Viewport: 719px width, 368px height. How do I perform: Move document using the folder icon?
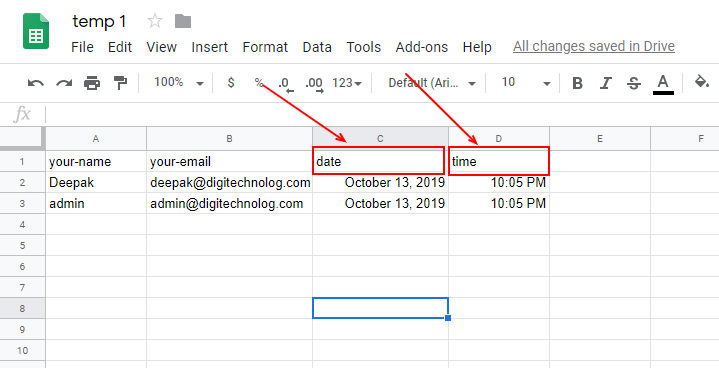183,21
